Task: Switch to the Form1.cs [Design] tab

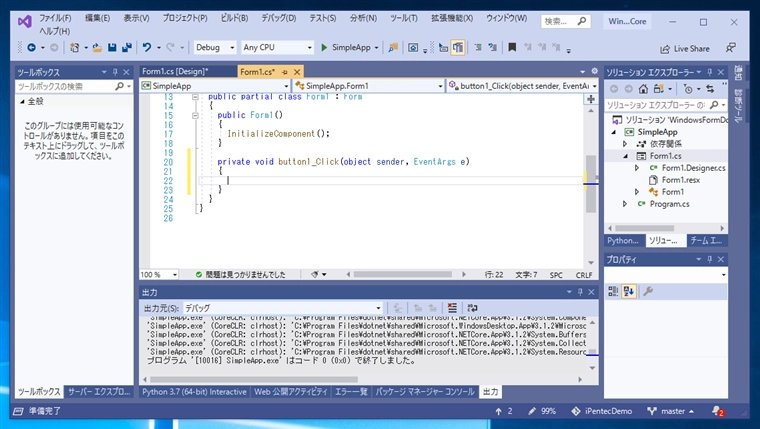Action: (x=173, y=71)
